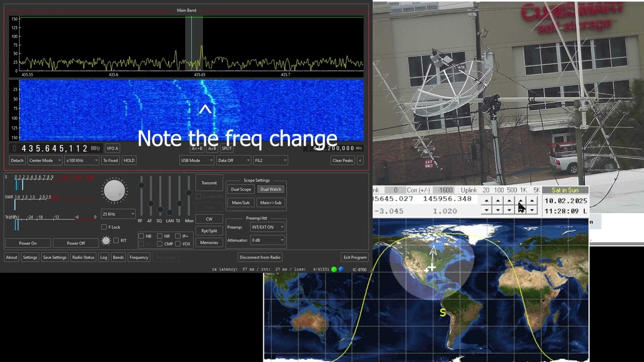Collapse the panel with the < button
The height and width of the screenshot is (362, 644).
click(360, 160)
